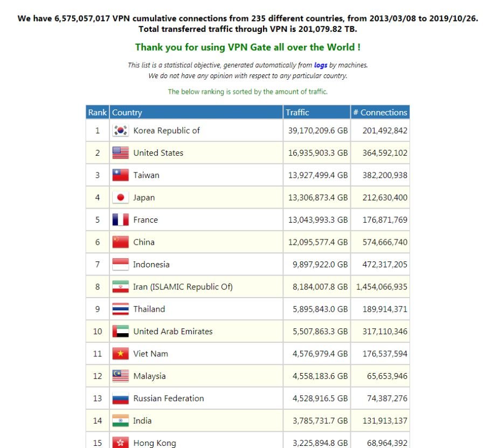Click the Japan flag icon
This screenshot has height=448, width=485.
(120, 198)
